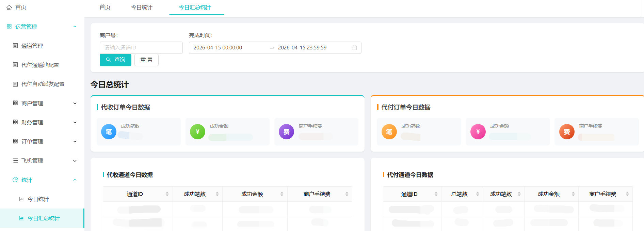Click the 代付通道今日数据 table title
The image size is (644, 231).
coord(410,175)
